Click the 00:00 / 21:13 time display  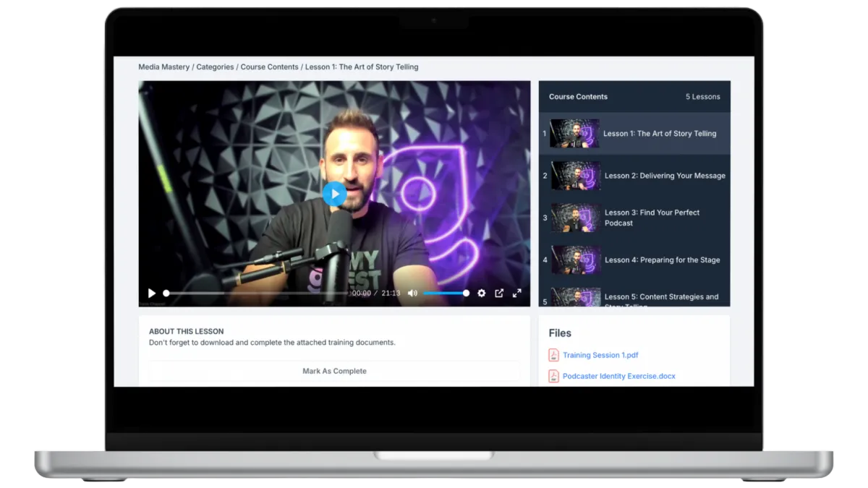point(376,294)
